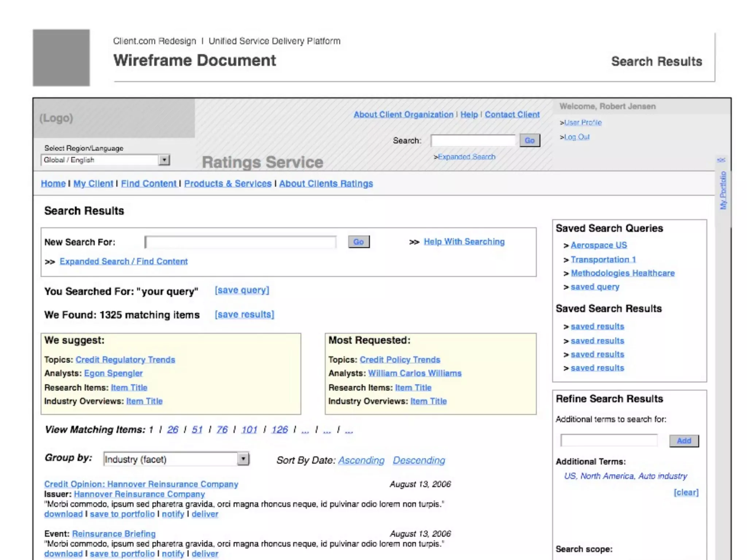747x560 pixels.
Task: Open the User Profile link
Action: click(x=583, y=122)
